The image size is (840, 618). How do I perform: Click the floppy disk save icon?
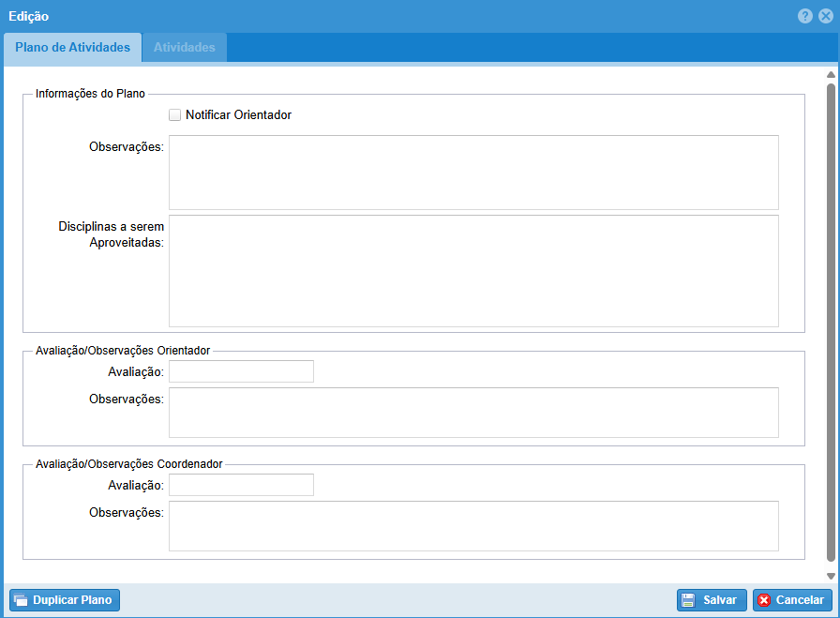(688, 600)
